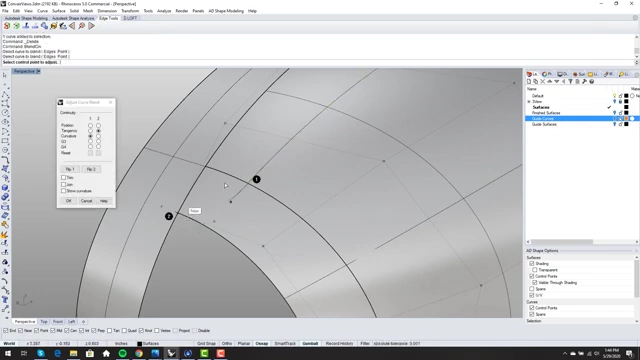Click the left-pointing triangle toolbar icon
Image resolution: width=640 pixels, height=360 pixels.
72,26
